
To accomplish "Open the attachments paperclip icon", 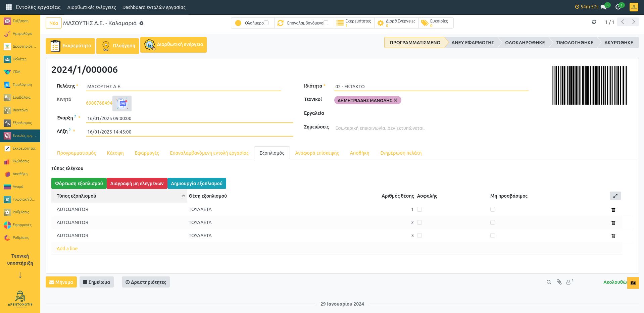I will coord(559,282).
